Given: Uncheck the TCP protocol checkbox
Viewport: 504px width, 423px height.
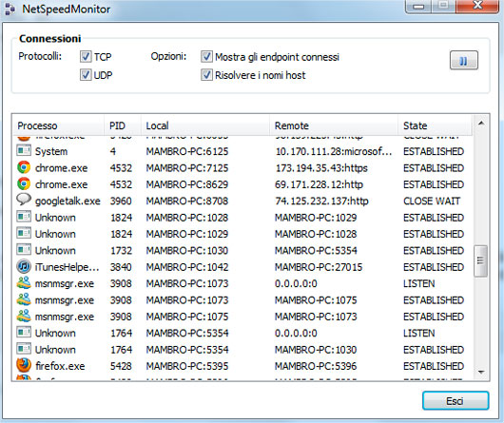Looking at the screenshot, I should pos(86,56).
